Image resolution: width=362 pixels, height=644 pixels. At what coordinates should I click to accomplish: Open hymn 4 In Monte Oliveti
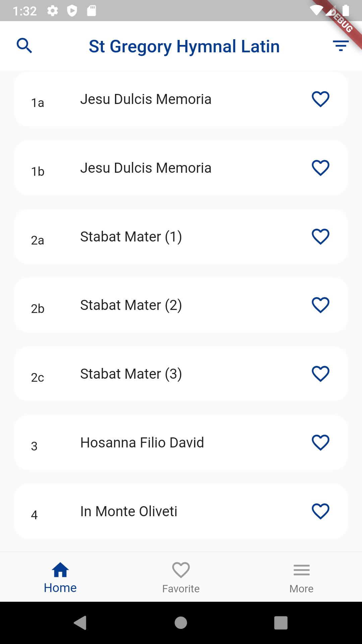(181, 512)
